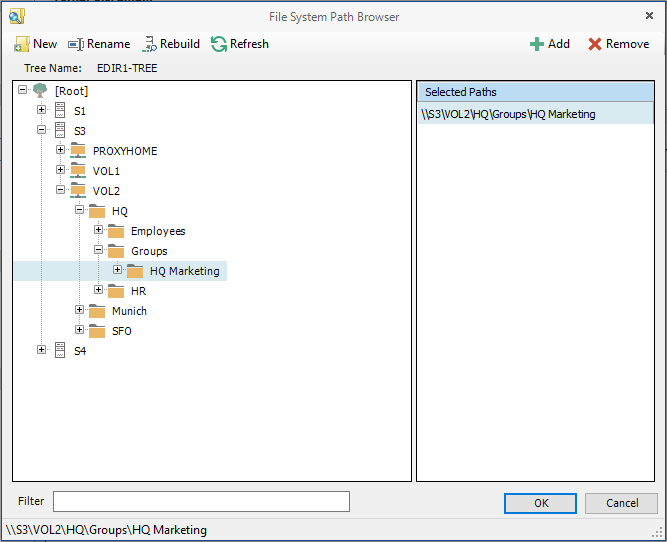Click the Rename toolbar icon

76,44
